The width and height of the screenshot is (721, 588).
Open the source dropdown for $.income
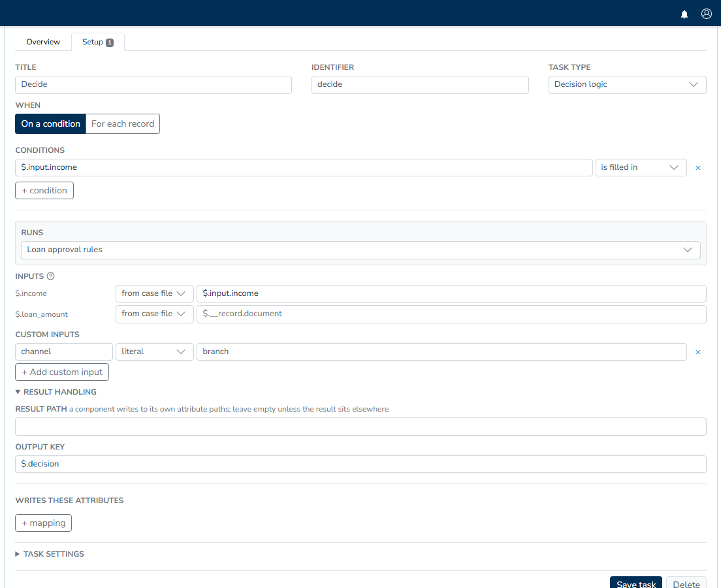(155, 293)
